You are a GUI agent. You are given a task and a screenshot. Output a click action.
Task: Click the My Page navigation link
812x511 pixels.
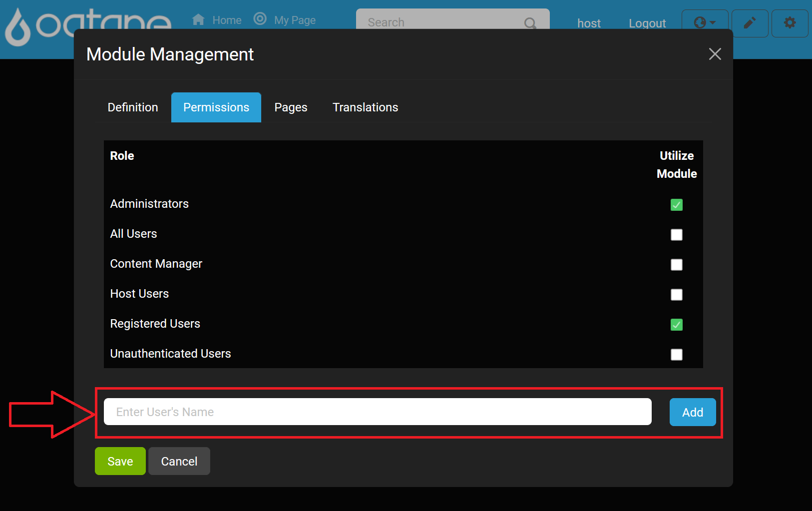(x=295, y=20)
